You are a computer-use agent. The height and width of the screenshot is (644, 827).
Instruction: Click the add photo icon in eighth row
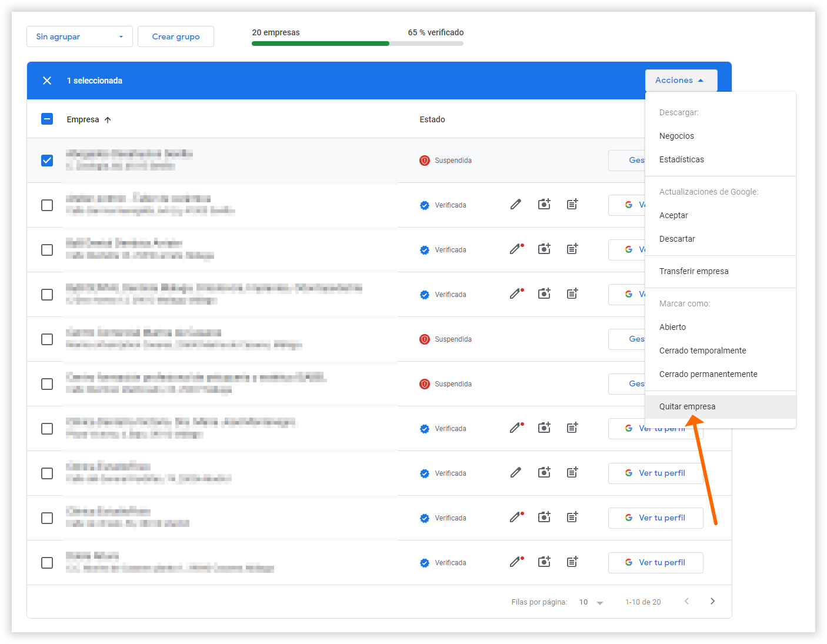pyautogui.click(x=544, y=473)
